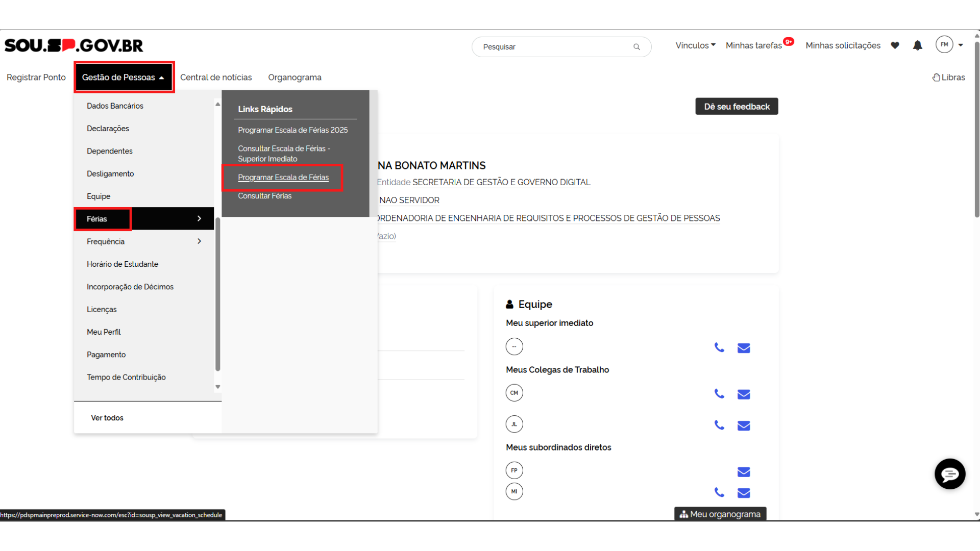
Task: Open the Meu organograma button
Action: 720,514
